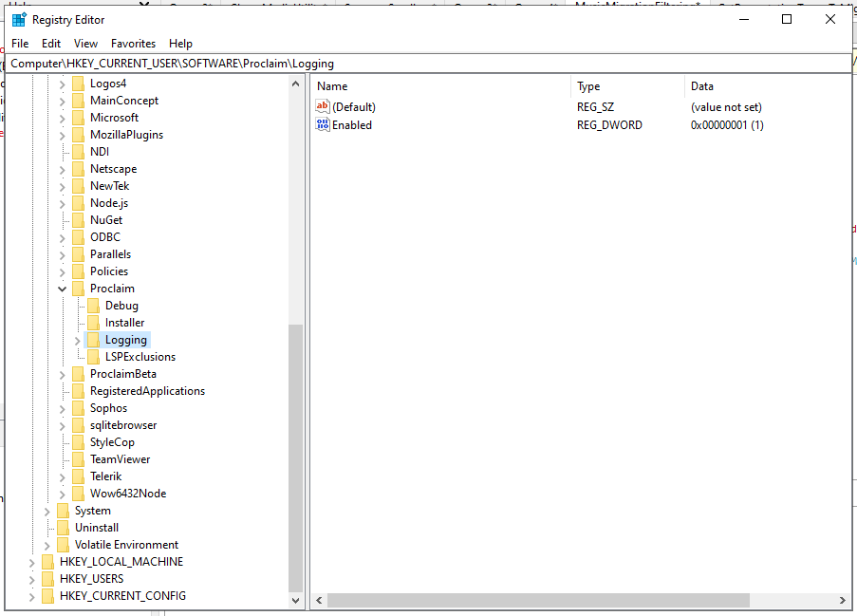
Task: Click the tree pane vertical scrollbar thumb
Action: (296, 458)
